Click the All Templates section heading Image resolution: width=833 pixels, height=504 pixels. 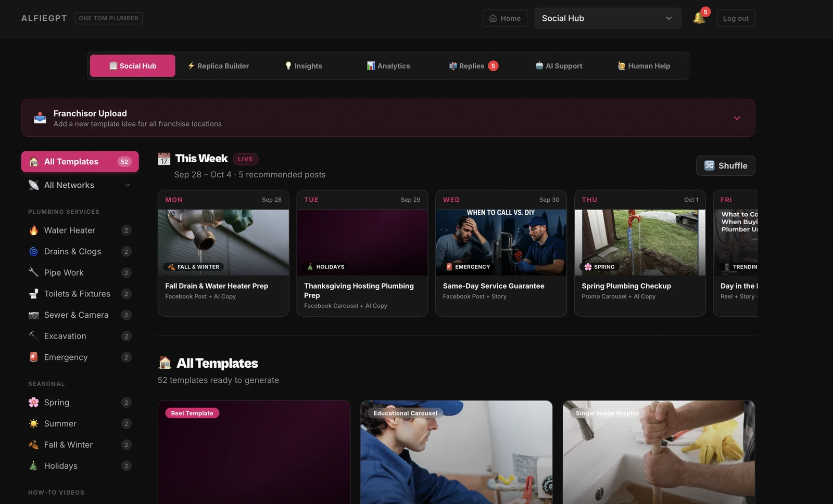point(217,363)
